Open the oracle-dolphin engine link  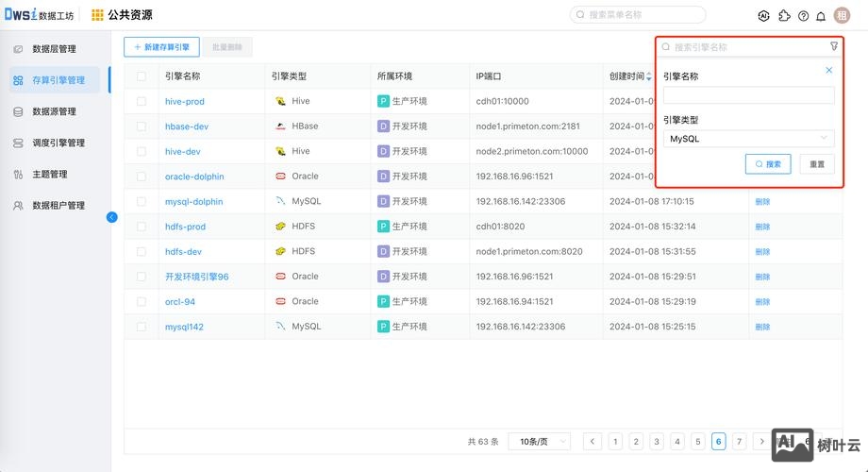193,177
